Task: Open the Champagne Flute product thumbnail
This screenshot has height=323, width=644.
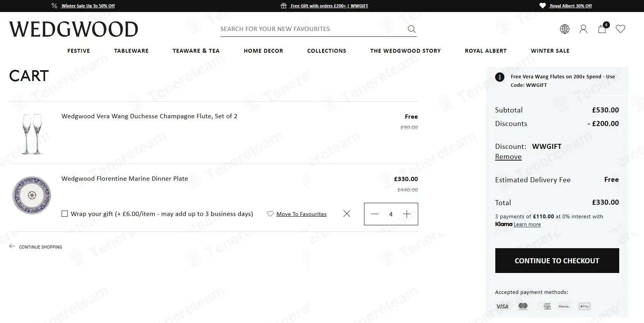Action: pyautogui.click(x=32, y=134)
